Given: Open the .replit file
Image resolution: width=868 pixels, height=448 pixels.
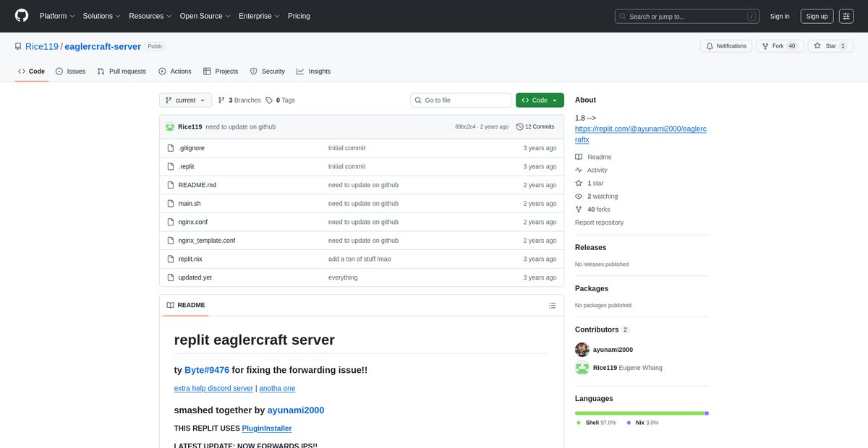Looking at the screenshot, I should point(186,166).
